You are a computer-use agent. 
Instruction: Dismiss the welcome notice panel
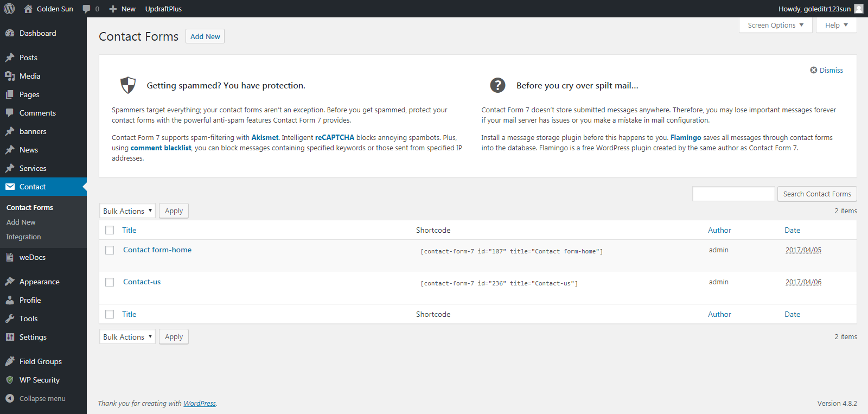pyautogui.click(x=826, y=70)
